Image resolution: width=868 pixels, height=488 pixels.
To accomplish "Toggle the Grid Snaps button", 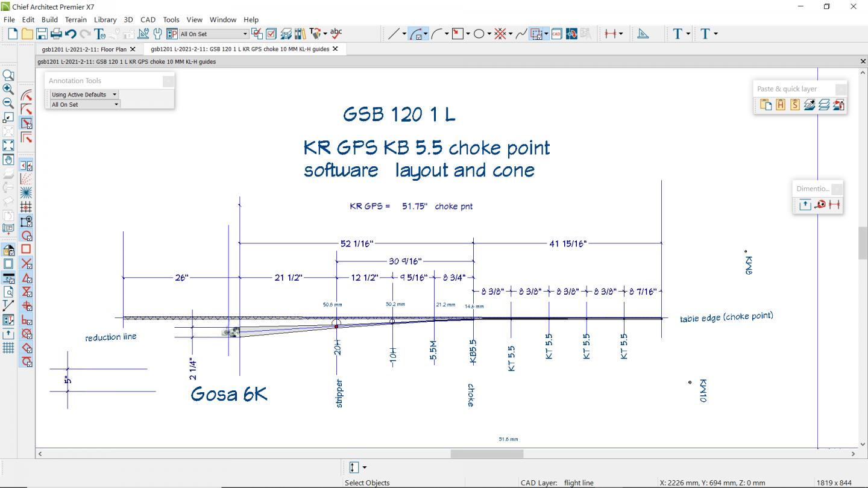I will 27,207.
